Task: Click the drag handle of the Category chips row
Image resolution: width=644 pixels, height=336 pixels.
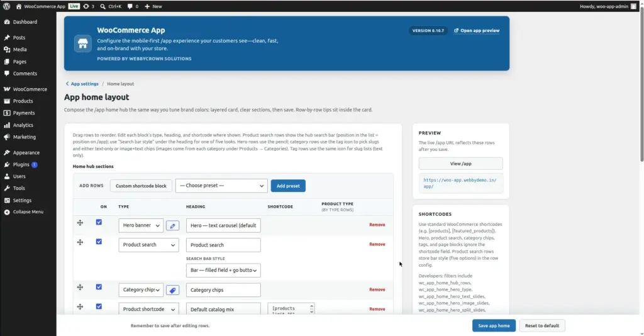Action: click(x=80, y=287)
